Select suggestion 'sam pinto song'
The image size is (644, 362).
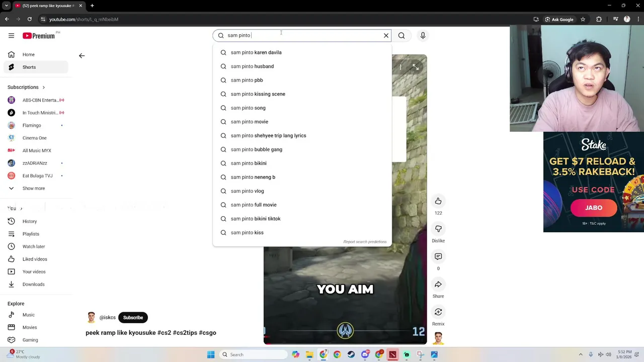(302, 108)
